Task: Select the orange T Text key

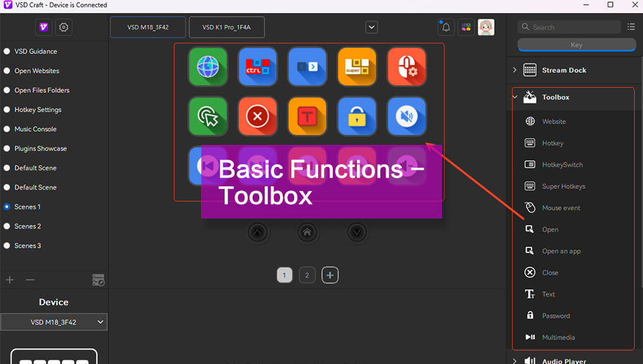Action: (307, 116)
